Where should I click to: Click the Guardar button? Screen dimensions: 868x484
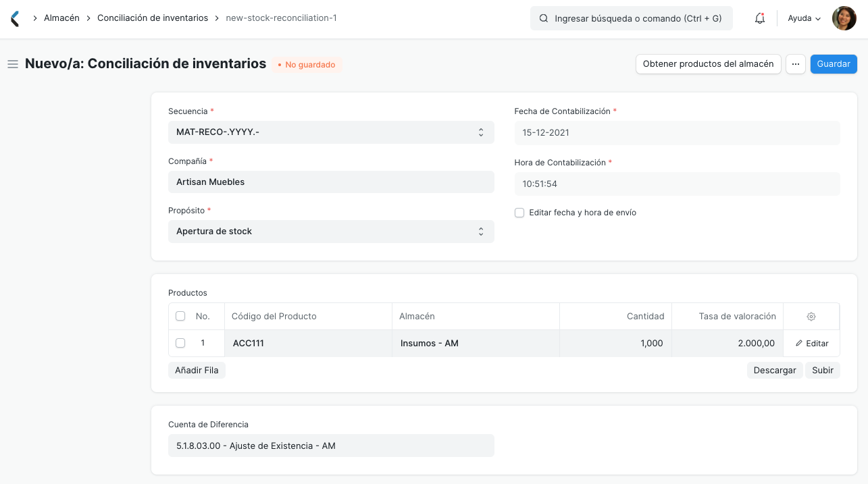[x=834, y=64]
